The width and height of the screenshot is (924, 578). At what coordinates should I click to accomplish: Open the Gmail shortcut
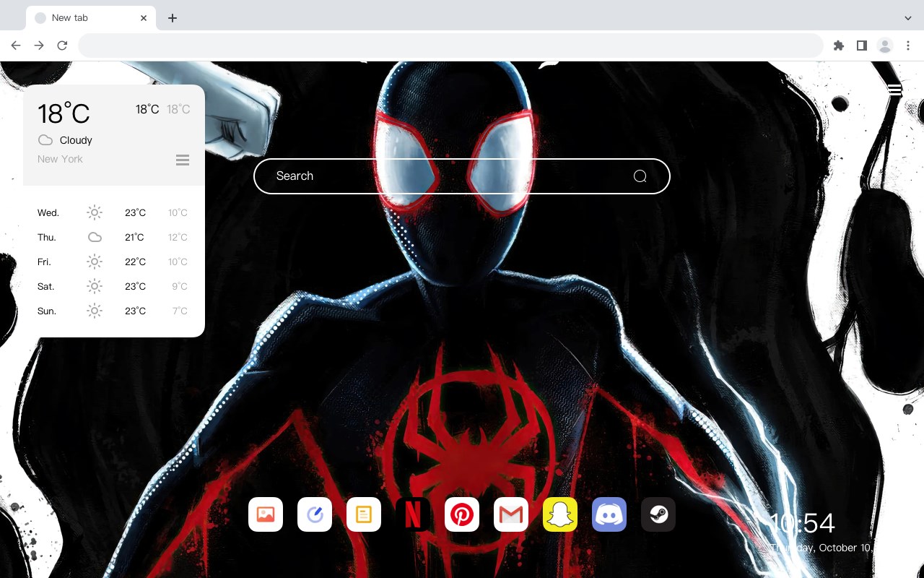(511, 514)
